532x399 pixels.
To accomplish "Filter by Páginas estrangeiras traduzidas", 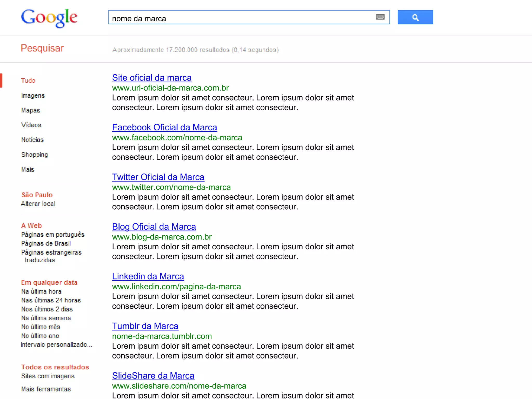I will pos(51,256).
